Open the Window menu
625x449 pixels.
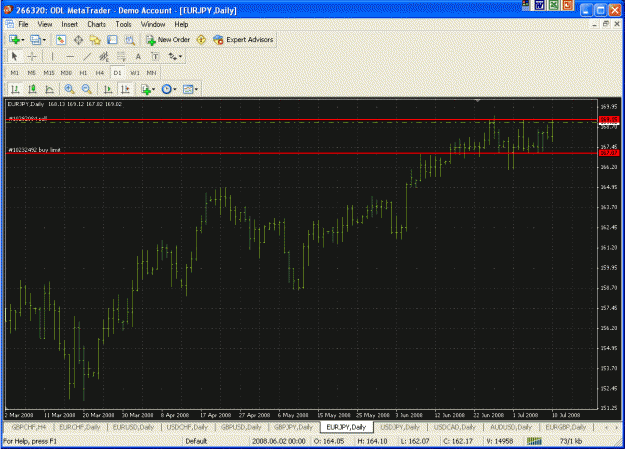click(x=153, y=24)
